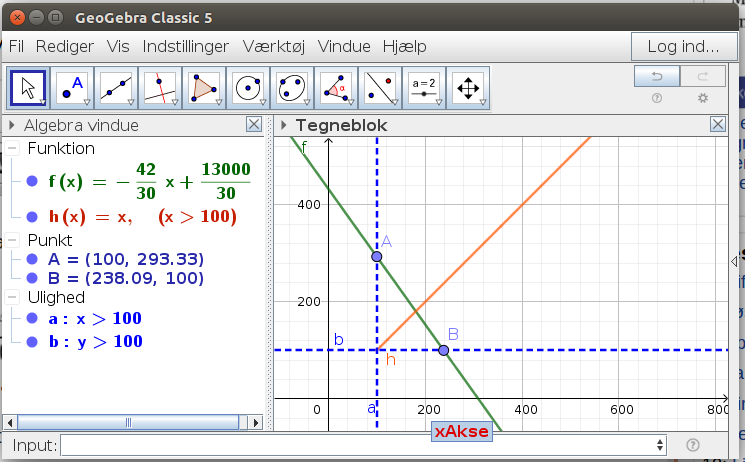Open the Værktøj menu

[x=274, y=46]
